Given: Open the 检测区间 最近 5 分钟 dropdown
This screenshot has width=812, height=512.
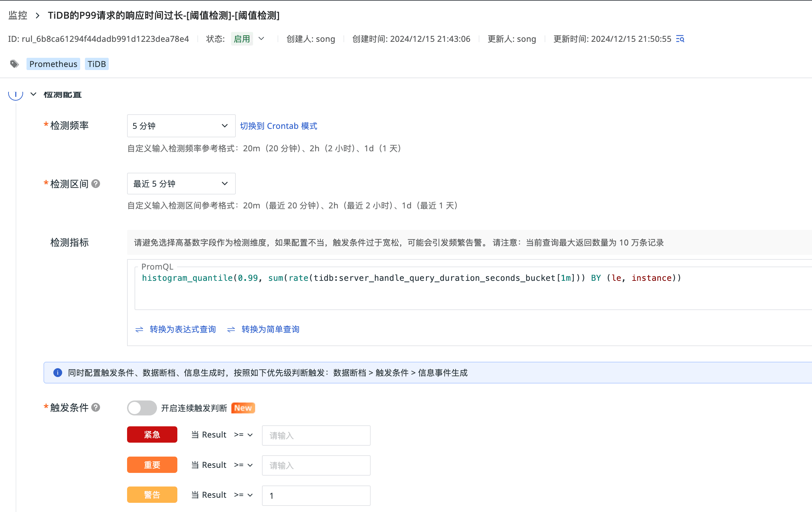Looking at the screenshot, I should click(181, 184).
